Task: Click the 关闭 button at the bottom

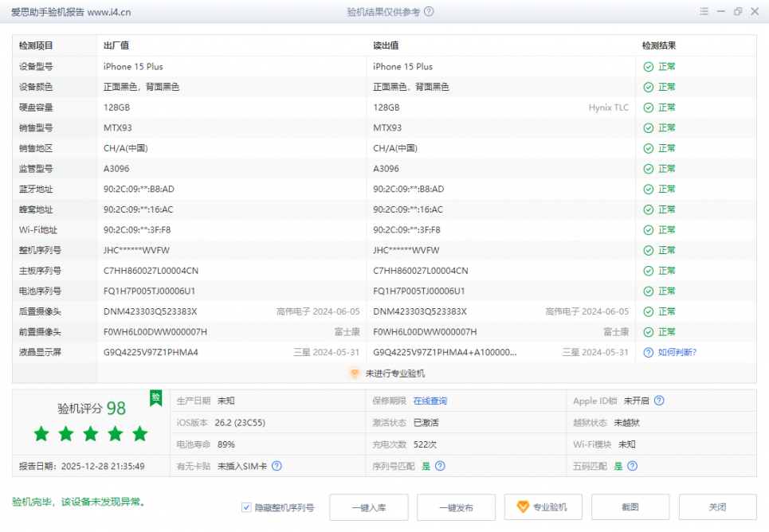Action: 717,507
